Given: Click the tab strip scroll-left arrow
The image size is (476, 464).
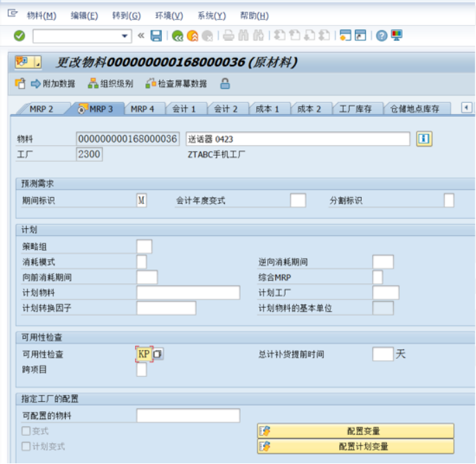Looking at the screenshot, I should tap(466, 107).
